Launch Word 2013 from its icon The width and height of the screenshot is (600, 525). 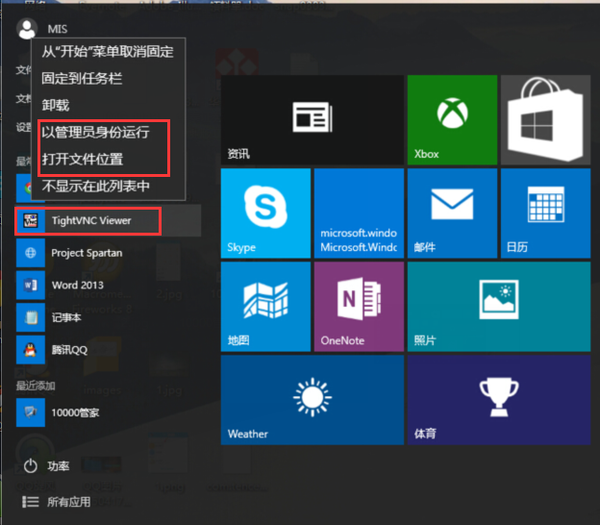[x=31, y=285]
